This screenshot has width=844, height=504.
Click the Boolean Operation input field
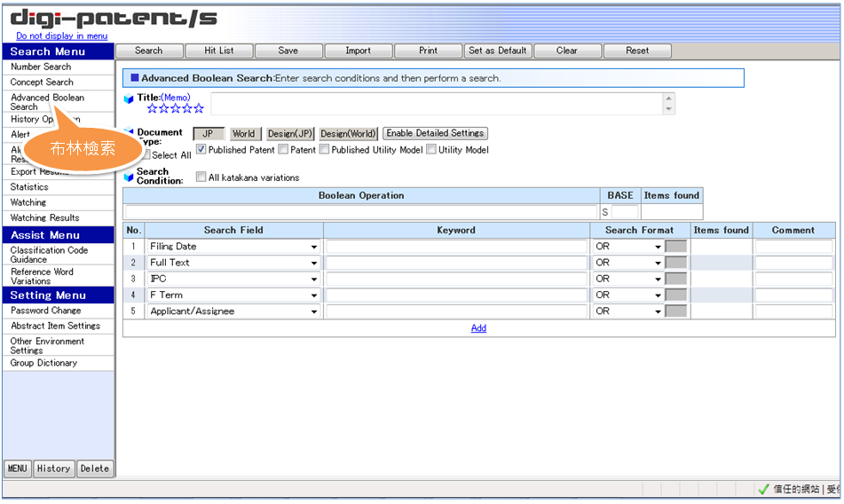pyautogui.click(x=361, y=212)
